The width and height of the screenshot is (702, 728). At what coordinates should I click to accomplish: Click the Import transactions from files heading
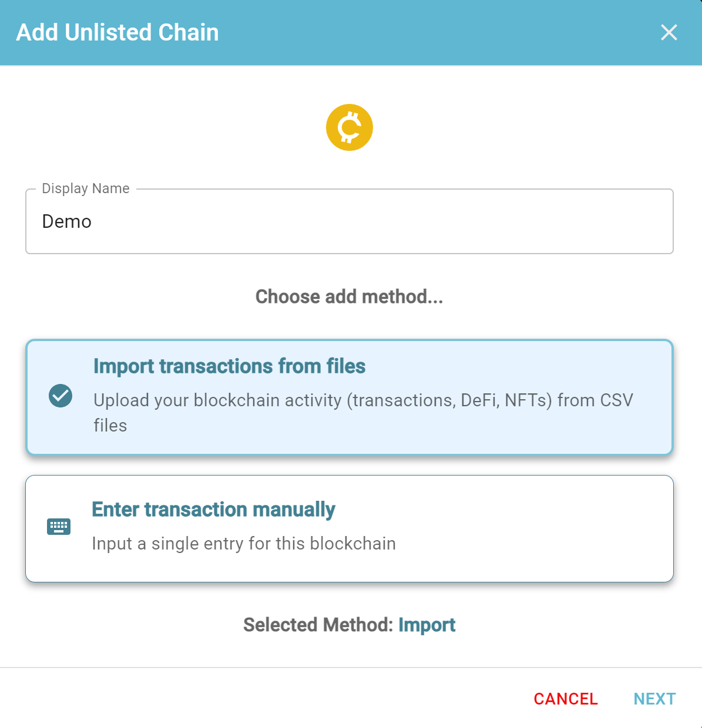(230, 366)
